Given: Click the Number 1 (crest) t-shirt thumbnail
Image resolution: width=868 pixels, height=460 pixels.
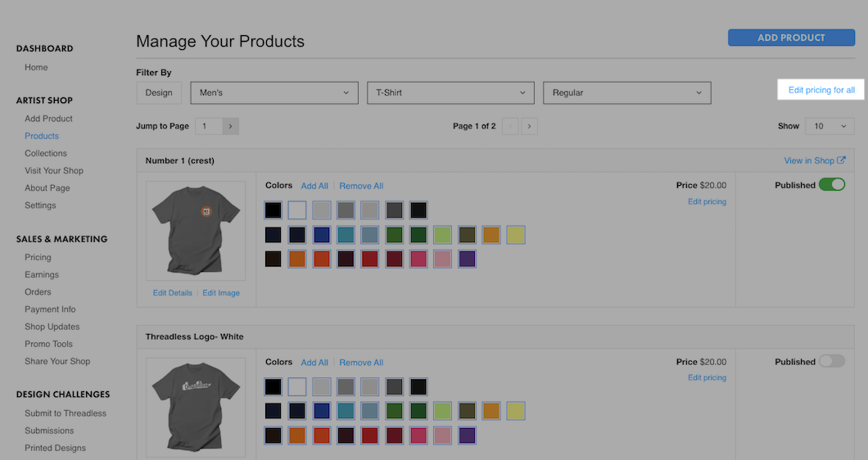Looking at the screenshot, I should [x=196, y=231].
